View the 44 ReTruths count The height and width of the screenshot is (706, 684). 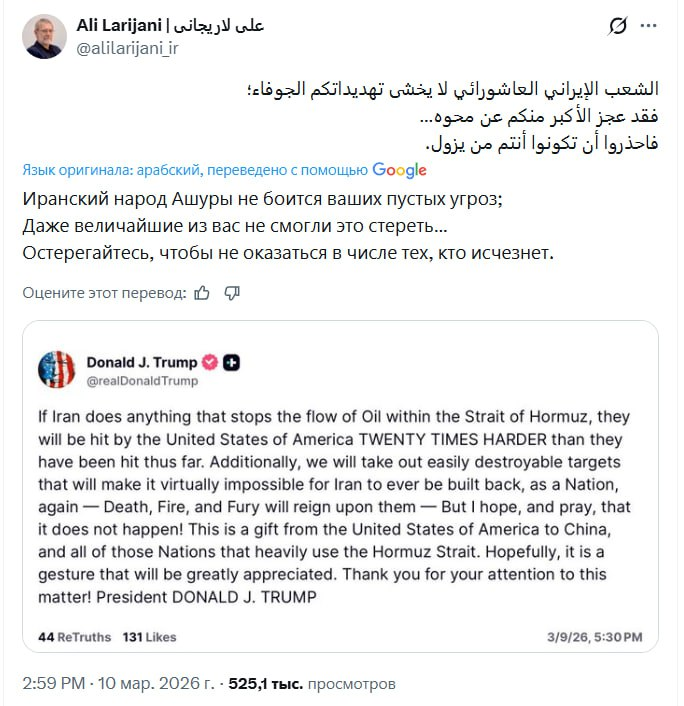(74, 637)
